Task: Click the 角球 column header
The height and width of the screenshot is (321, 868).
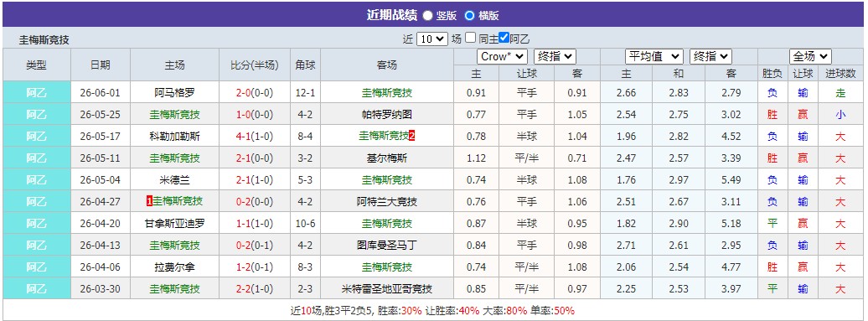Action: [305, 65]
